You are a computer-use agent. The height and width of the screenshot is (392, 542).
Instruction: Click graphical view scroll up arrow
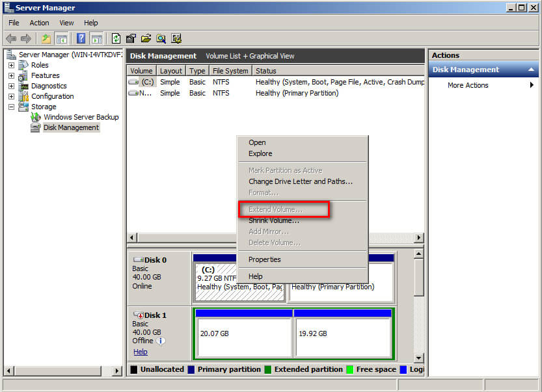pos(418,254)
